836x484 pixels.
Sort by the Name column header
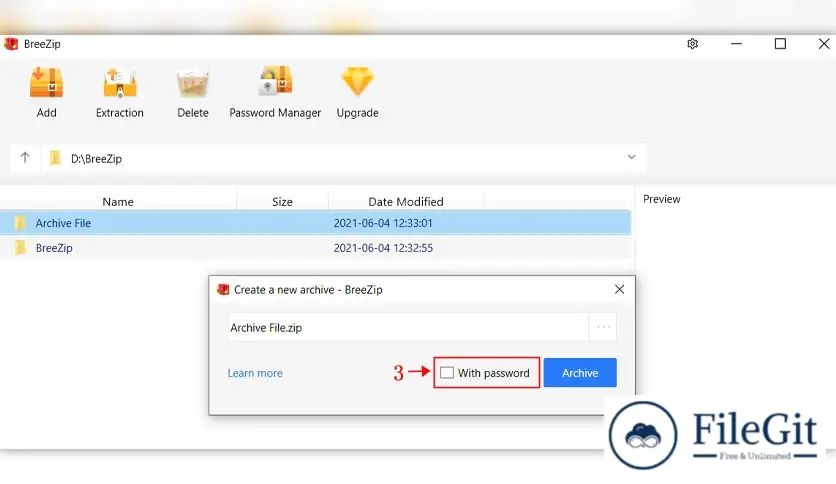118,202
